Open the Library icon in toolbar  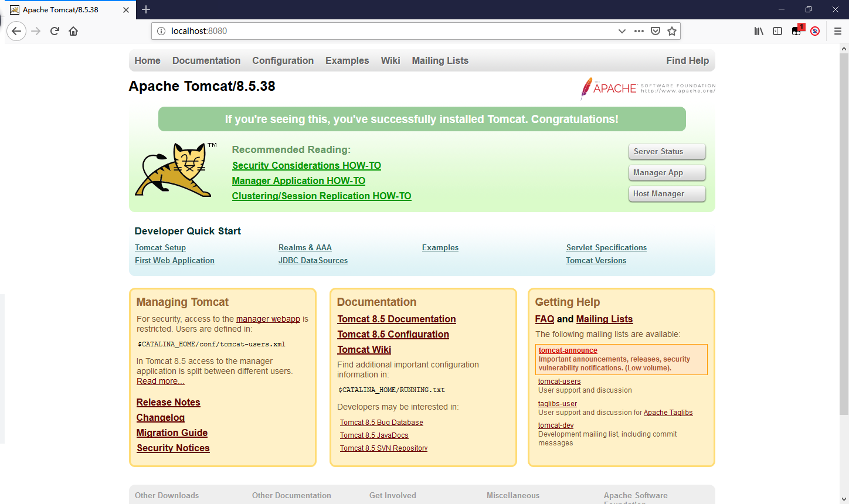(759, 31)
